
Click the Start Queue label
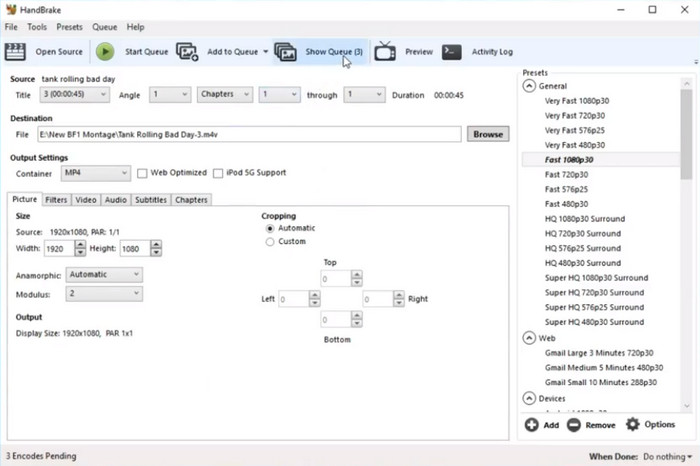pos(146,52)
